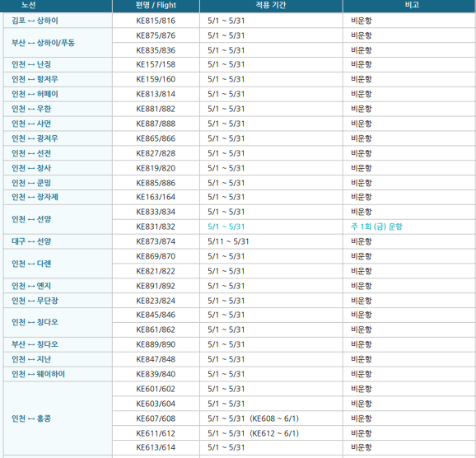The height and width of the screenshot is (458, 476).
Task: Click the highlighted 주 1회 (금) 운항 note
Action: (376, 227)
